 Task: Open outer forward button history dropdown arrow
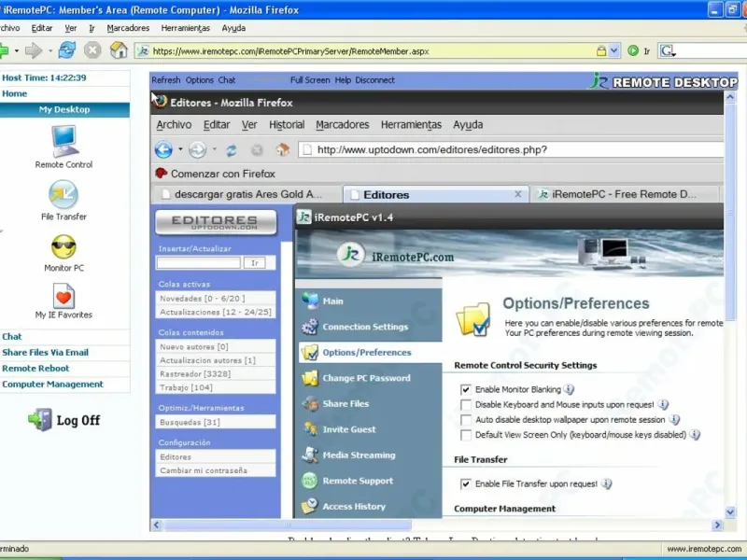[50, 50]
